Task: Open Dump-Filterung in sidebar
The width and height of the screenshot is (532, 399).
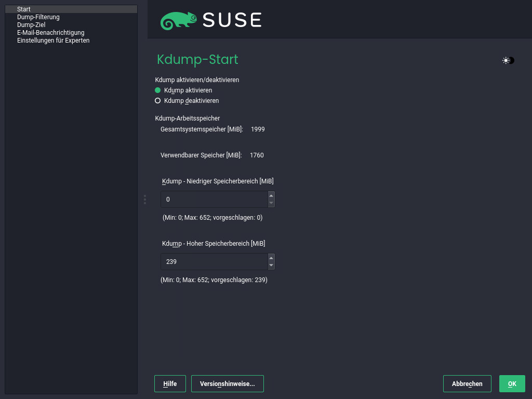Action: pyautogui.click(x=71, y=17)
